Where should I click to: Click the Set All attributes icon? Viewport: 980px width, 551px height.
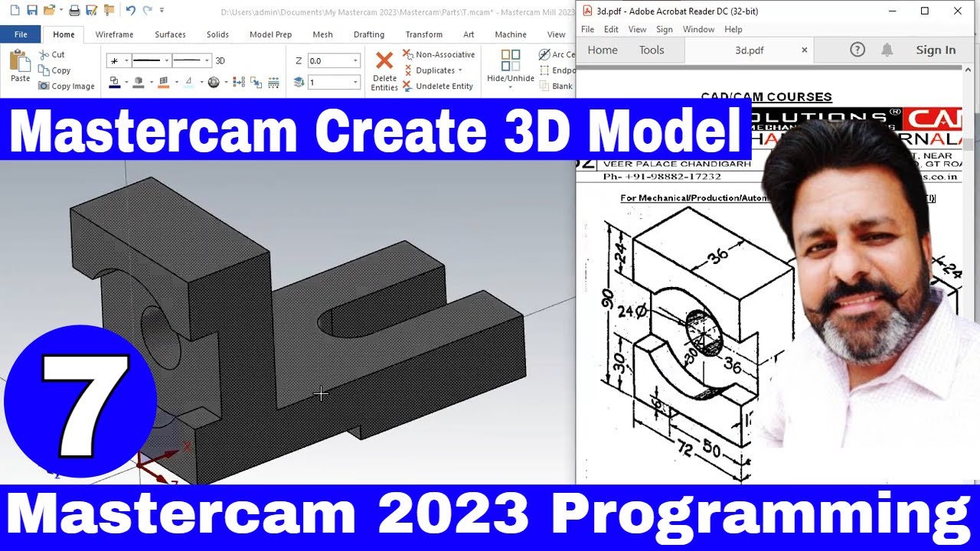point(238,82)
